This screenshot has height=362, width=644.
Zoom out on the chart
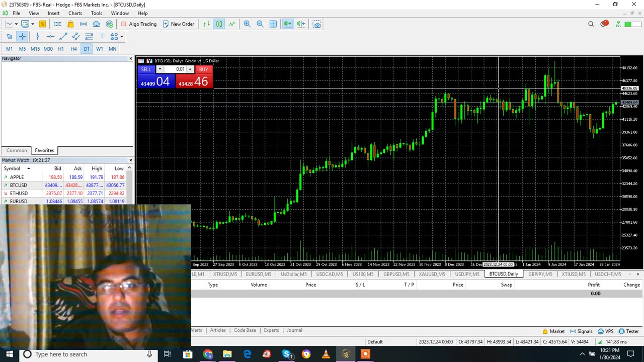point(260,24)
